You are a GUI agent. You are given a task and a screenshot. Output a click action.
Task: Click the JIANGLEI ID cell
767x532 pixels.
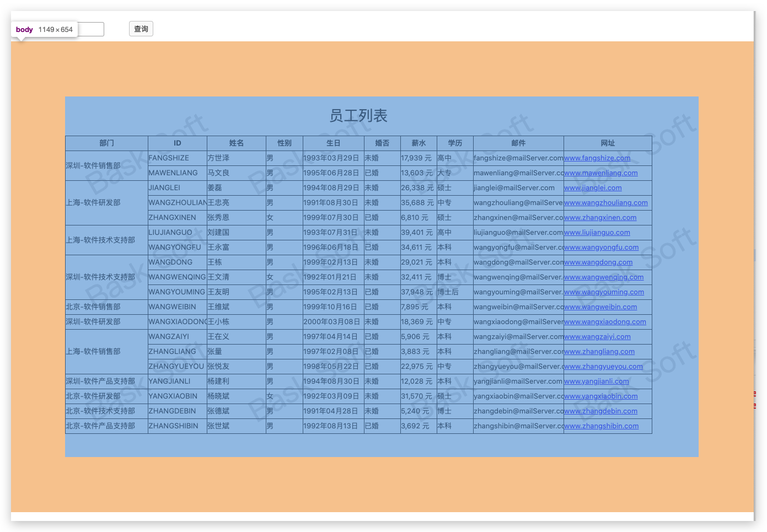click(178, 188)
